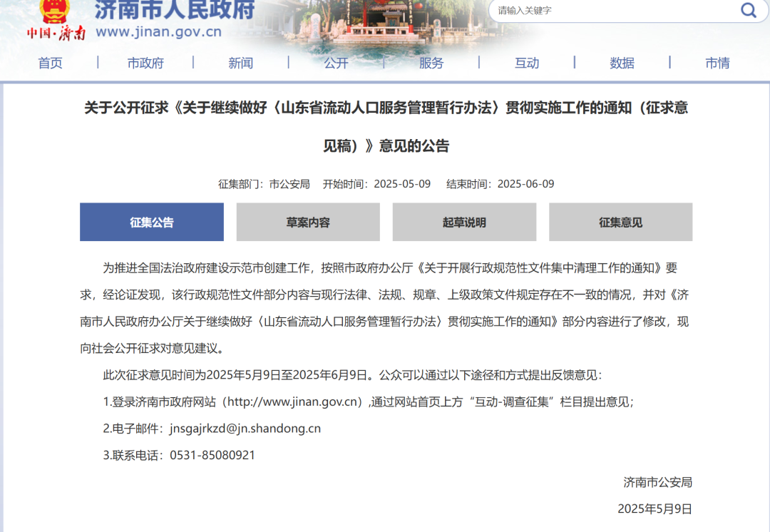Click the www.jinan.gov.cn header address
Screen dimensions: 770x532
158,32
